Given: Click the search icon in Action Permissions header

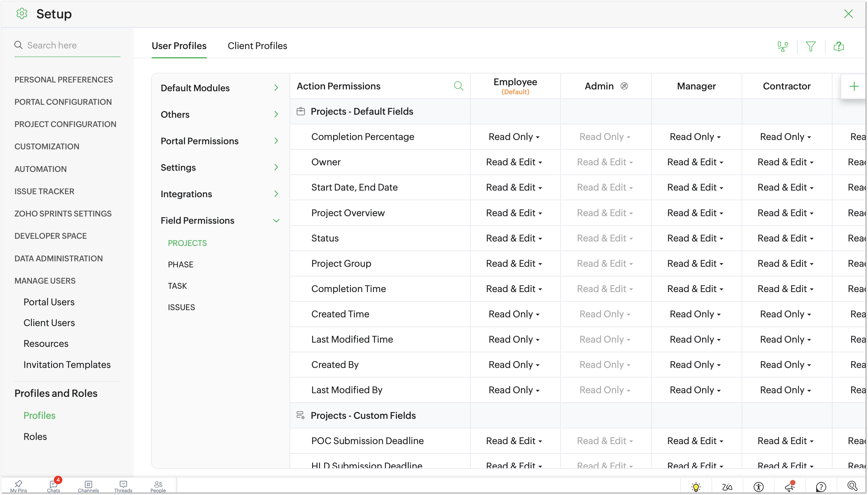Looking at the screenshot, I should [x=458, y=86].
